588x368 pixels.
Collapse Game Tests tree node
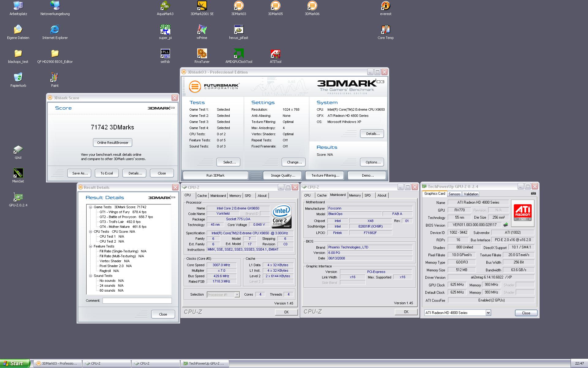[91, 207]
